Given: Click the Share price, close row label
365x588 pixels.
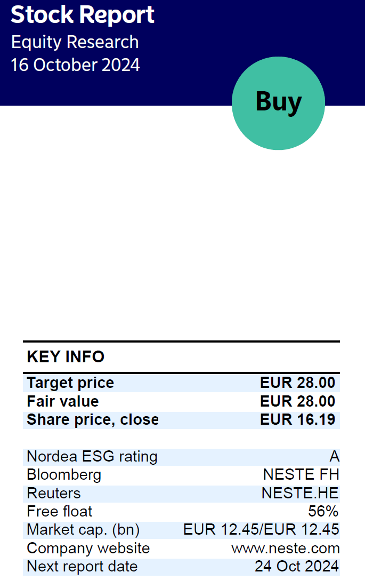Looking at the screenshot, I should point(93,419).
